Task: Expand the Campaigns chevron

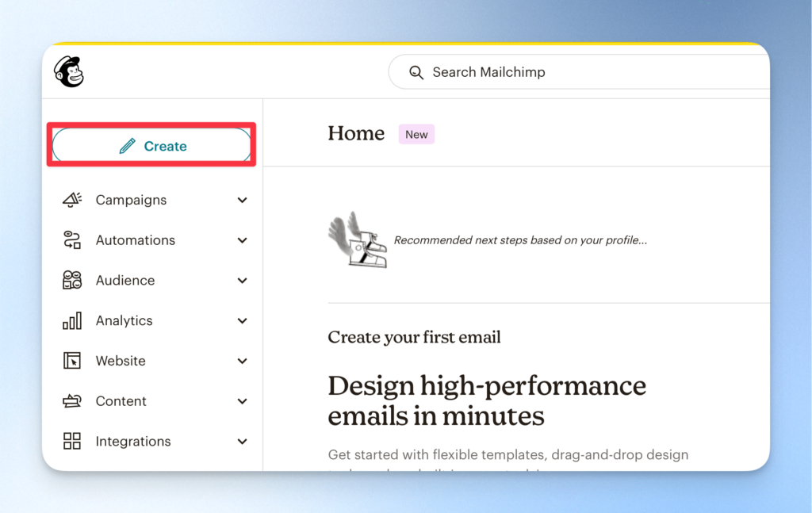Action: click(x=243, y=201)
